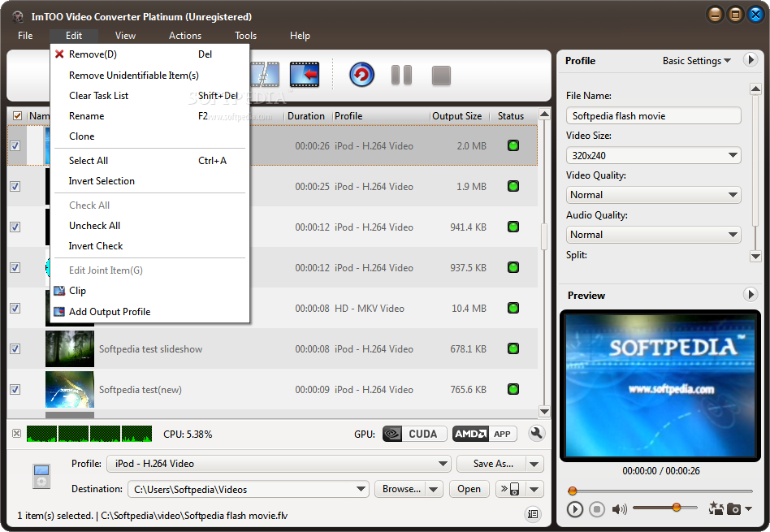Pause conversion with the pause icon
770x532 pixels.
click(401, 76)
